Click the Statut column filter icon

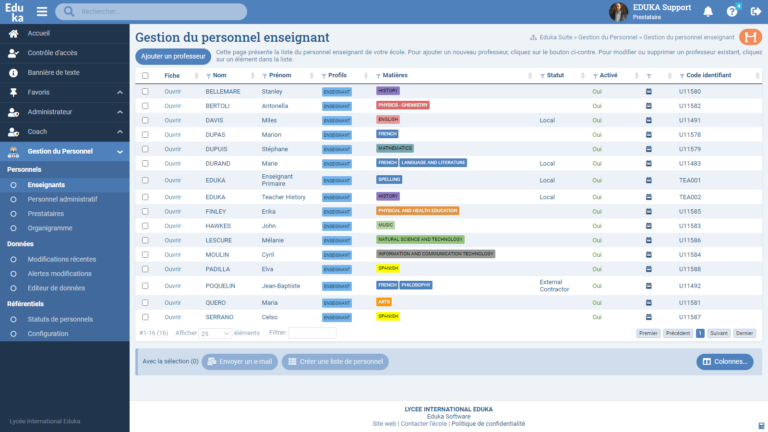point(542,76)
